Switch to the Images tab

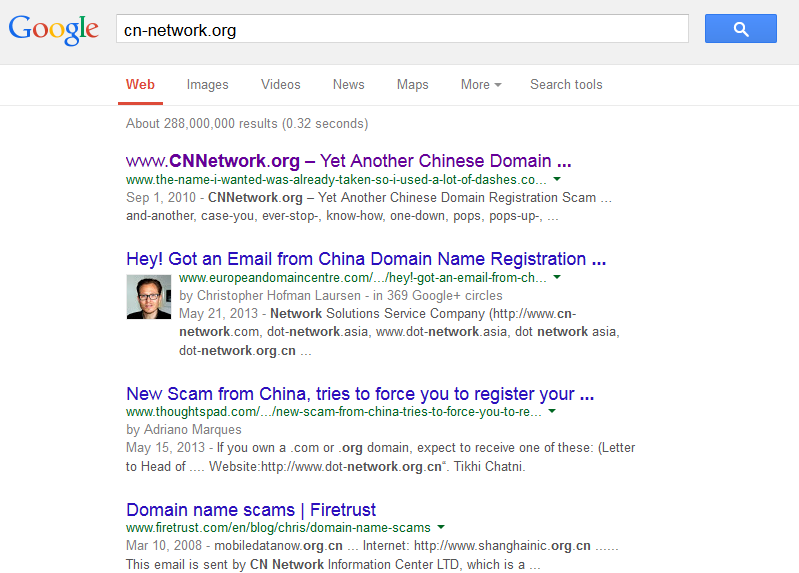pos(207,85)
